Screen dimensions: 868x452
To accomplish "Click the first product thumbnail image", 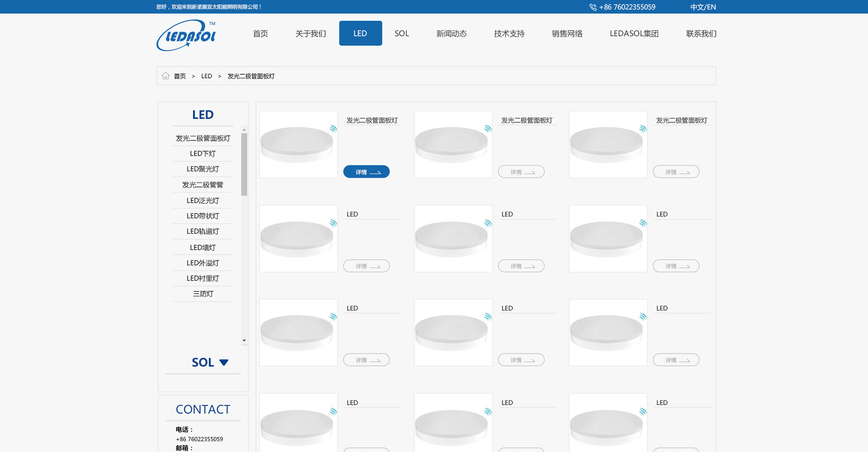I will coord(298,145).
